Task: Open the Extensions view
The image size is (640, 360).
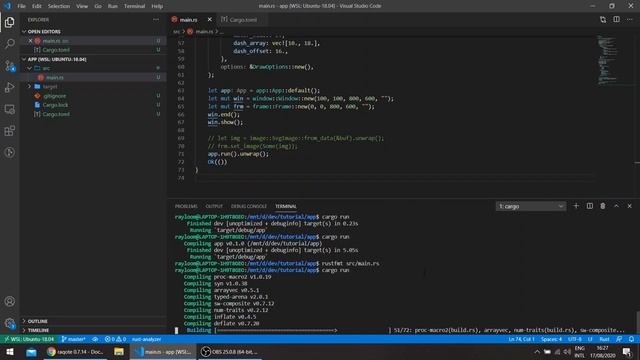Action: tap(9, 131)
